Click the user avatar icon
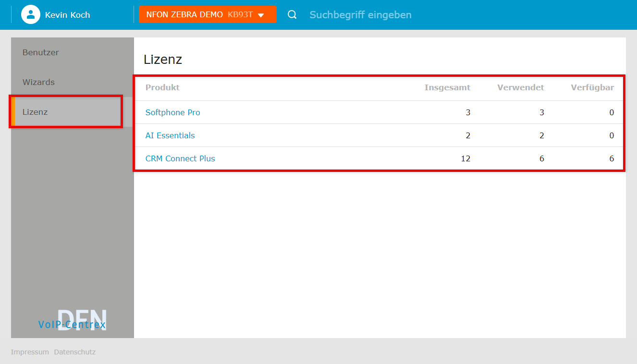The image size is (637, 364). pos(30,14)
